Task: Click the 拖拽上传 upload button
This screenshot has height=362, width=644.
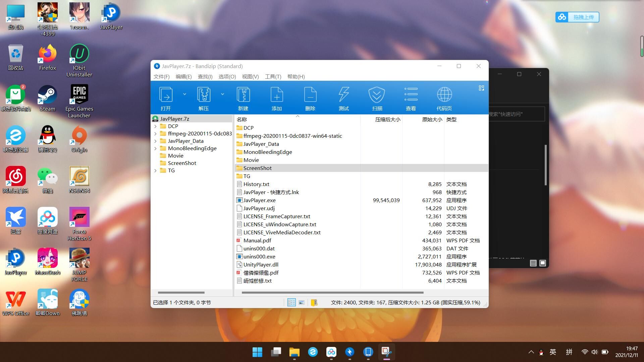Action: pyautogui.click(x=578, y=17)
